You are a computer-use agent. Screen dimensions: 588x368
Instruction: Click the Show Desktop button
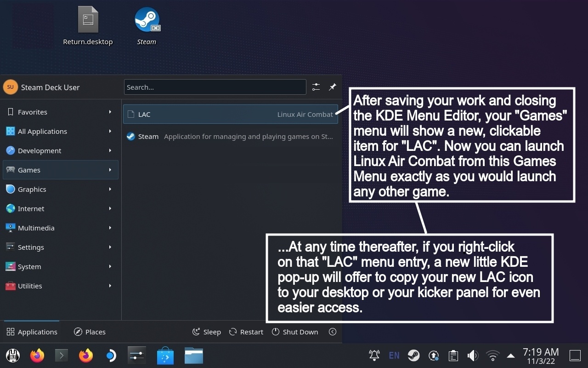coord(575,355)
